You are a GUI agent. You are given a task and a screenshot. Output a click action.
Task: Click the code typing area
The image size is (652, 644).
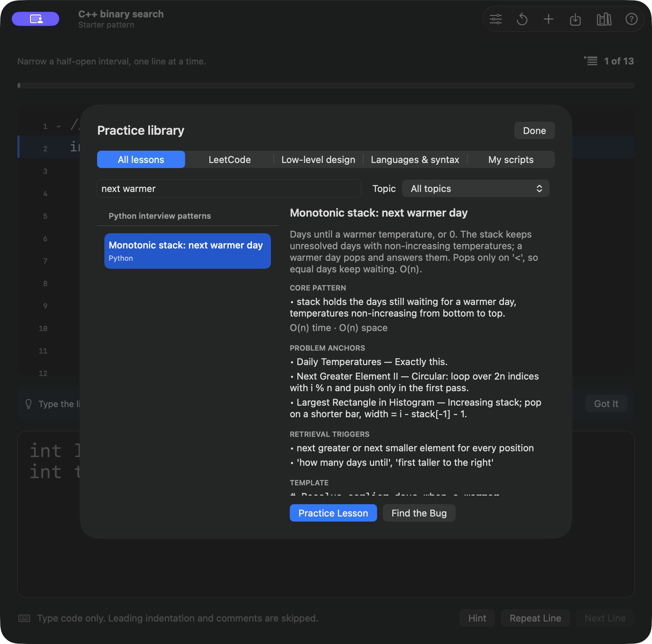326,514
